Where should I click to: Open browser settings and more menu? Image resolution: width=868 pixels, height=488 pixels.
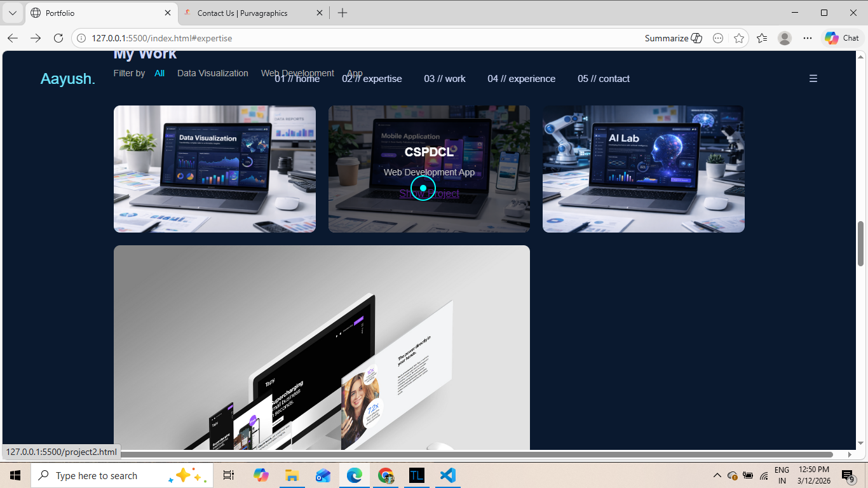point(808,38)
